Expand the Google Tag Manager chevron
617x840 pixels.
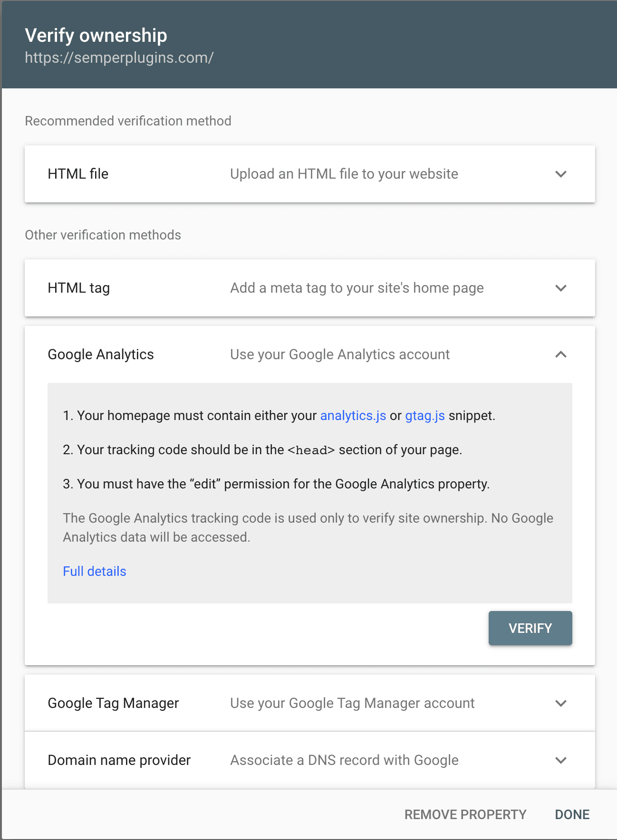coord(561,703)
